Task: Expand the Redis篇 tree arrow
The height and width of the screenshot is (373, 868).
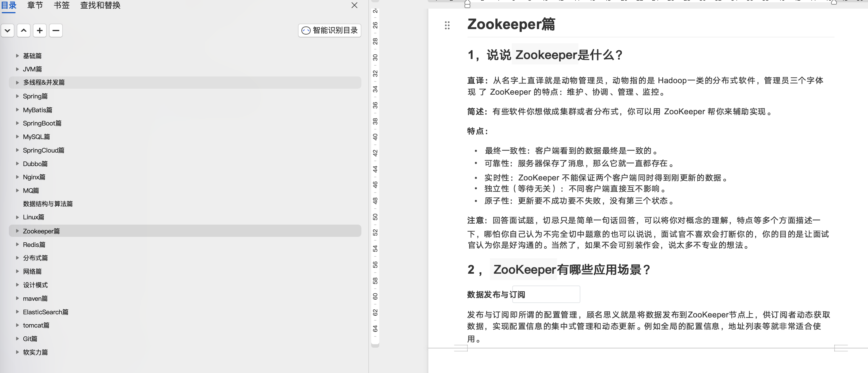Action: pyautogui.click(x=17, y=245)
